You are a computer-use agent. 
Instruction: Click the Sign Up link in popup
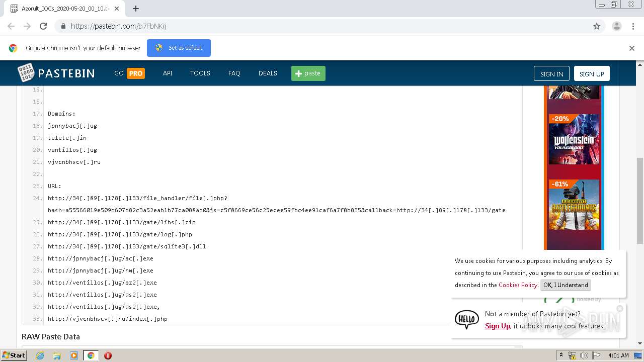(498, 326)
